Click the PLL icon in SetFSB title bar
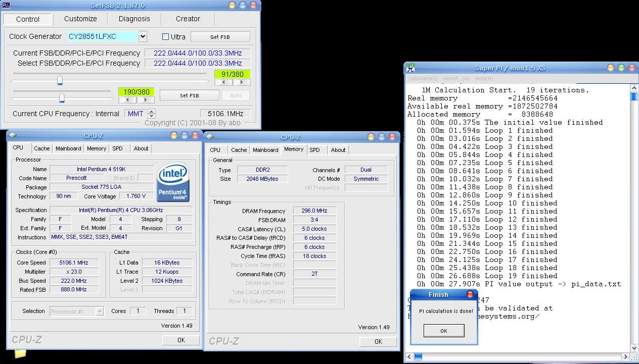 7,5
